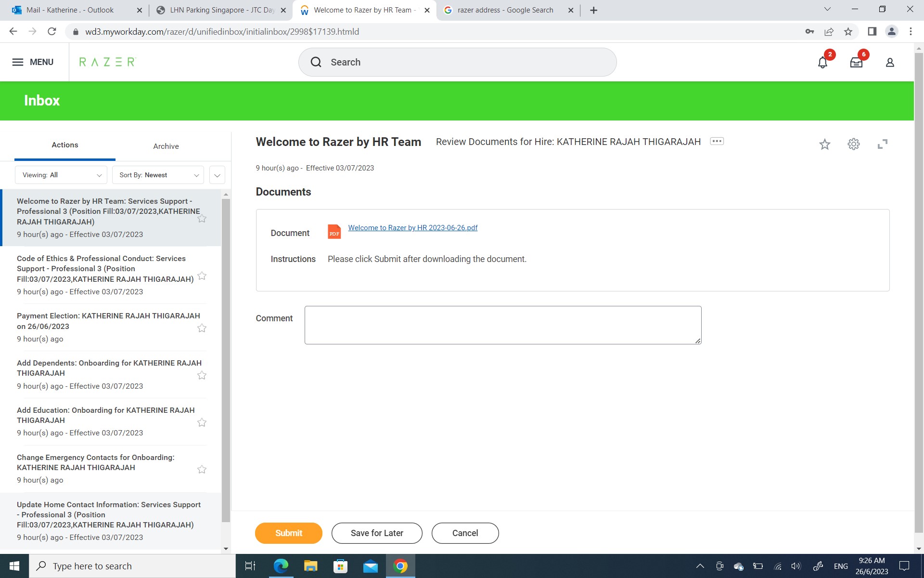Click the Submit button
924x578 pixels.
[289, 533]
